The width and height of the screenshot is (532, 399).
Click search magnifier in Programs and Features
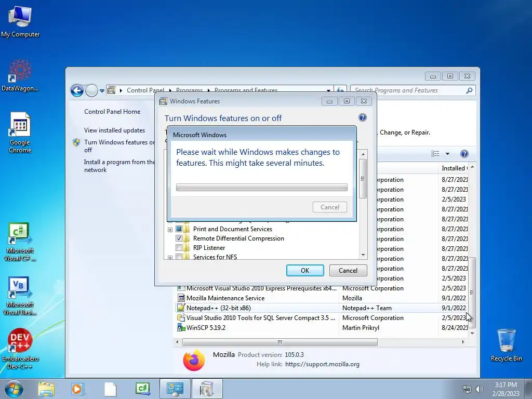[x=469, y=90]
